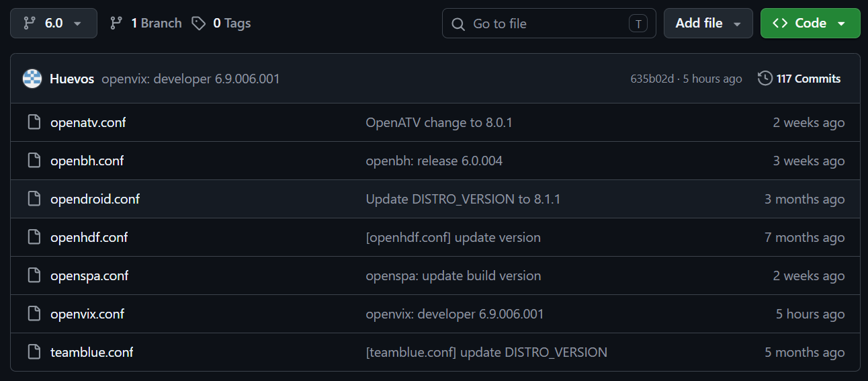Focus the Go to file search field
Viewport: 868px width, 381px height.
pyautogui.click(x=549, y=24)
